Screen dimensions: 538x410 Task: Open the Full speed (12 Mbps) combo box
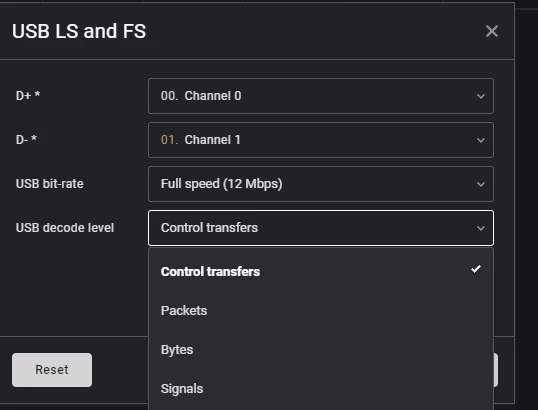pos(321,184)
